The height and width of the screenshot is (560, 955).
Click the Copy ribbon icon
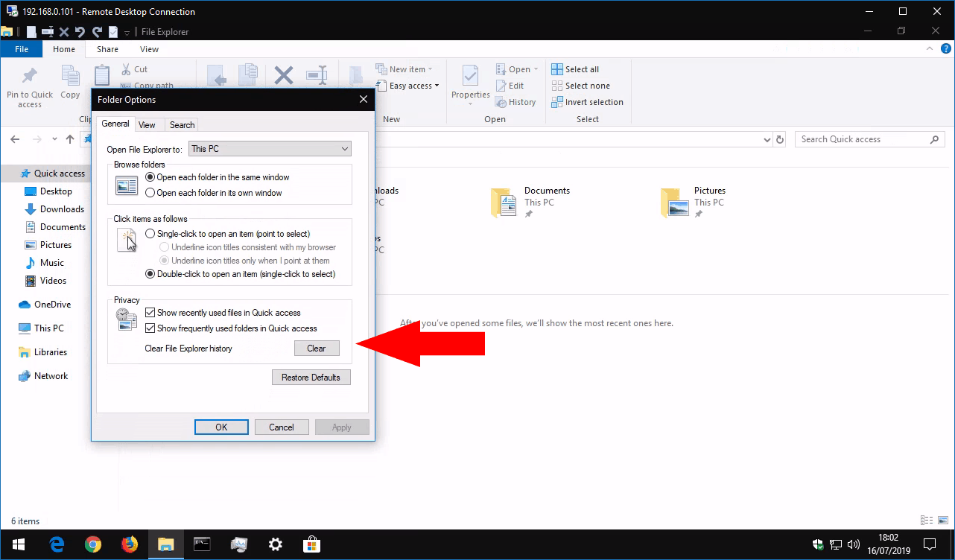tap(70, 76)
